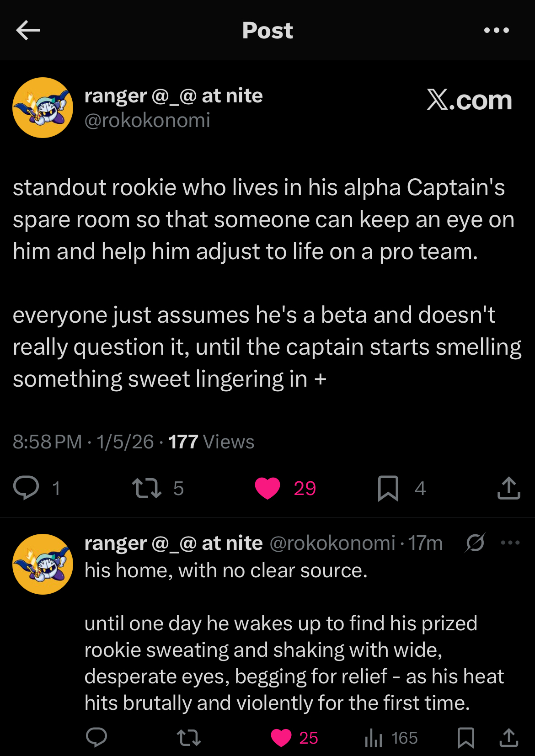Bookmark the thread continuation post

[465, 737]
